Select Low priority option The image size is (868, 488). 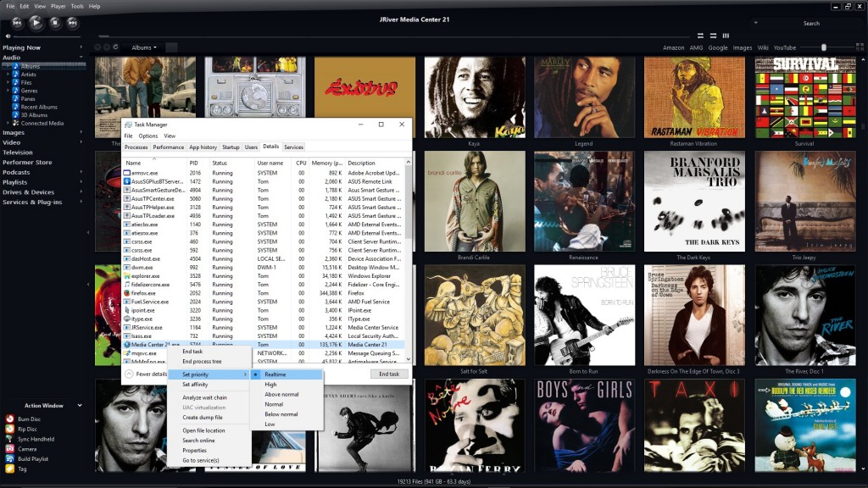click(x=287, y=424)
